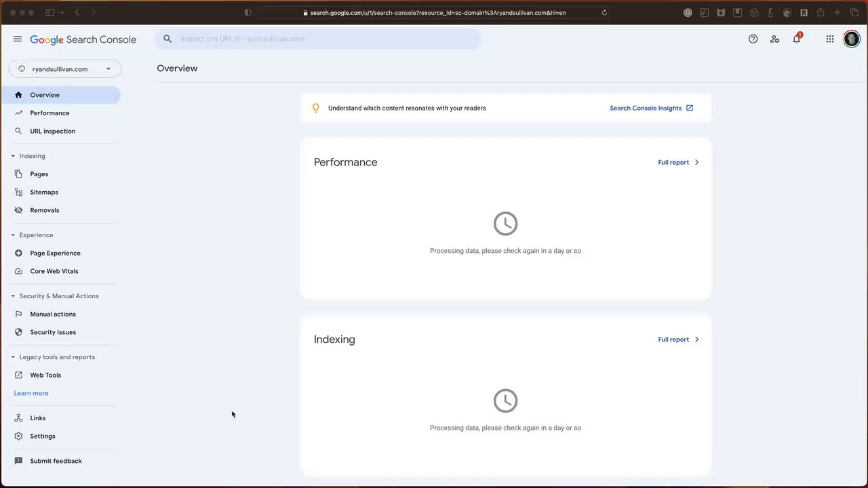Collapse the Security & Manual Actions section
The height and width of the screenshot is (488, 868).
click(x=13, y=296)
